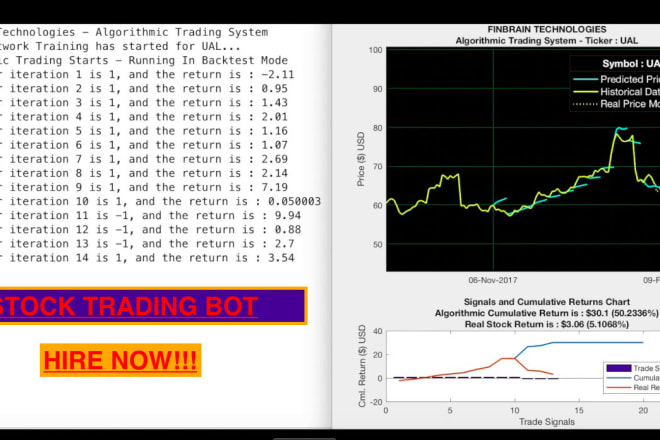Select console line for iteration 12 return 0.88
This screenshot has height=440, width=660.
(151, 230)
